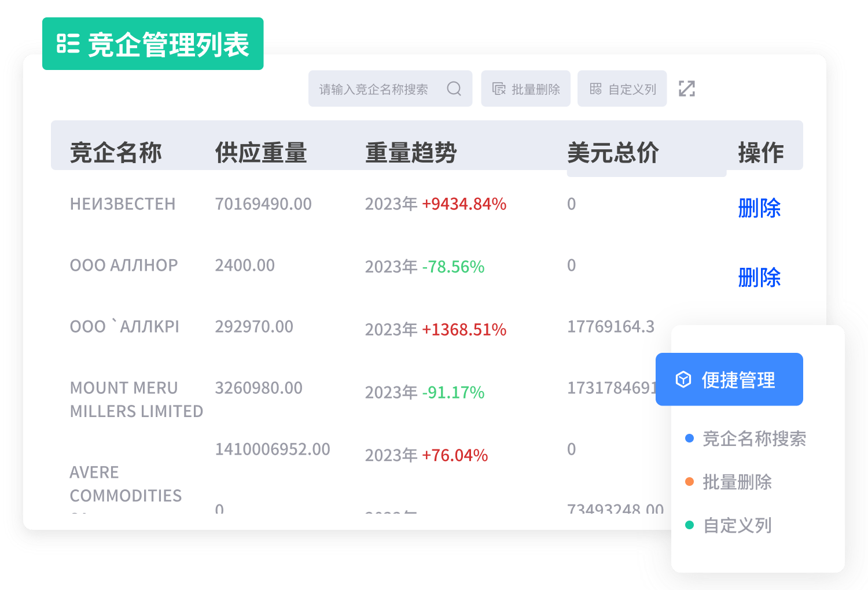
Task: Click the magnifier search icon
Action: tap(454, 89)
